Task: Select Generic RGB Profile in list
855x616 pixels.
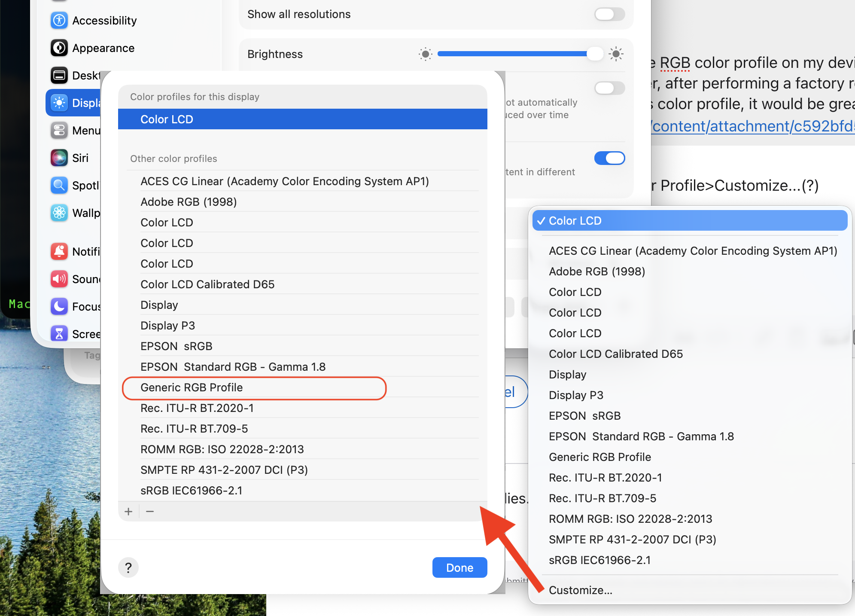Action: coord(192,387)
